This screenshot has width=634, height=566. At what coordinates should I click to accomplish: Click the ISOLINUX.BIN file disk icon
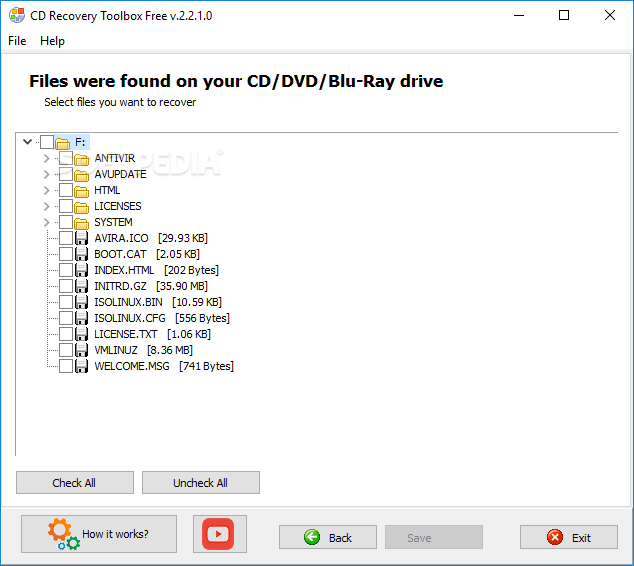[82, 302]
